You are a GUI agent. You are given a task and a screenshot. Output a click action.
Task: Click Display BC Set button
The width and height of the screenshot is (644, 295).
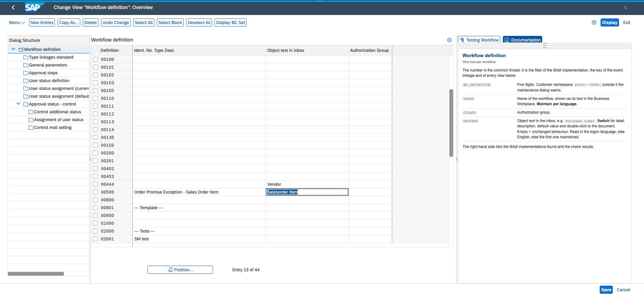click(x=230, y=22)
